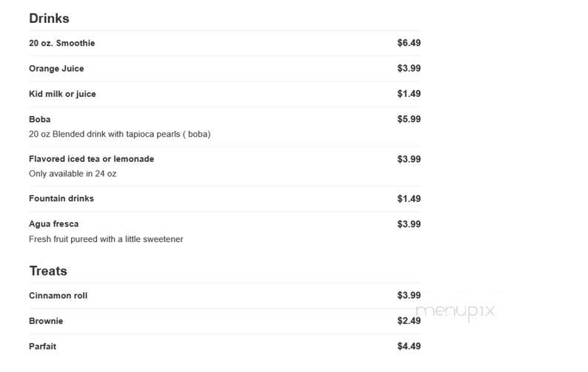This screenshot has height=372, width=588.
Task: Open the Boba menu item
Action: click(40, 120)
